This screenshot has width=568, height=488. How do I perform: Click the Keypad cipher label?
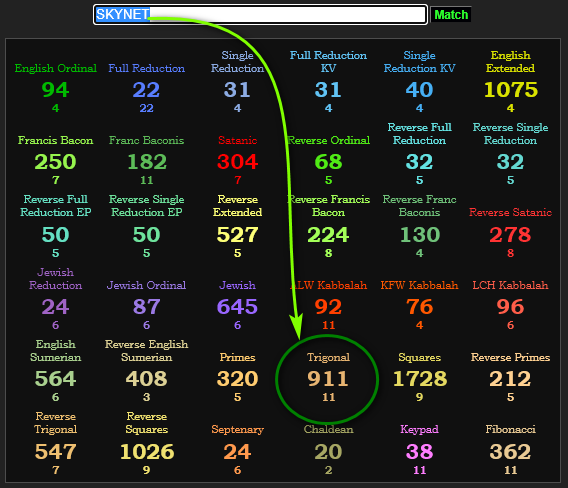tap(419, 429)
